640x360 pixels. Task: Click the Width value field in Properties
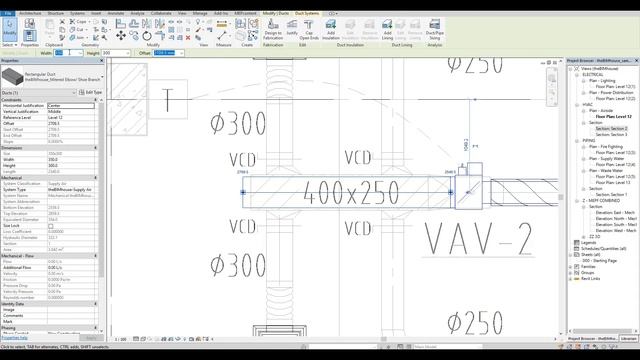pyautogui.click(x=71, y=160)
